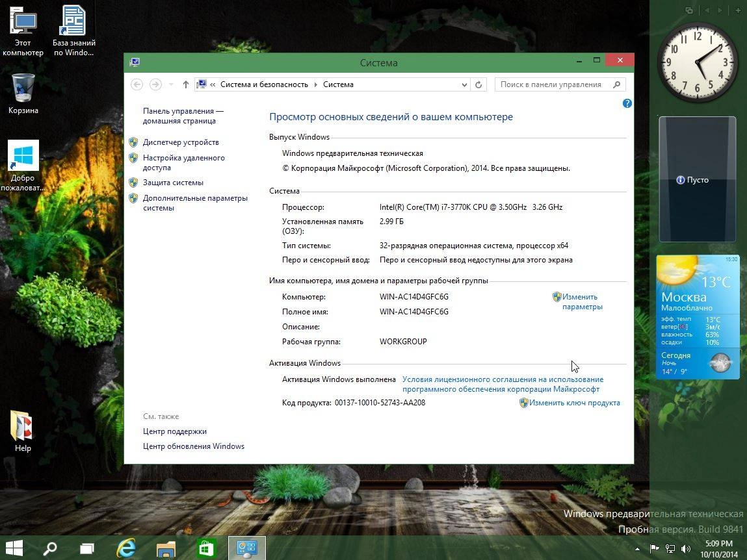Click the Back arrow in System window

tap(137, 84)
